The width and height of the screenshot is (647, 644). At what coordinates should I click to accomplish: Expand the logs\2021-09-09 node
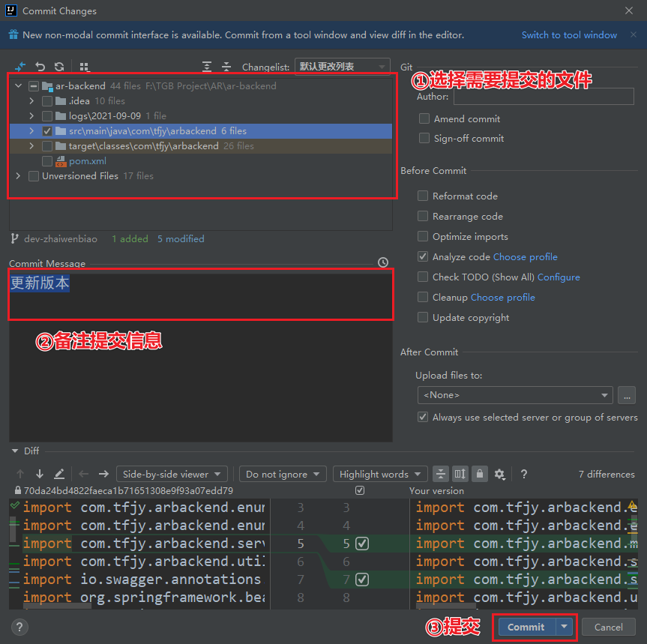[31, 116]
